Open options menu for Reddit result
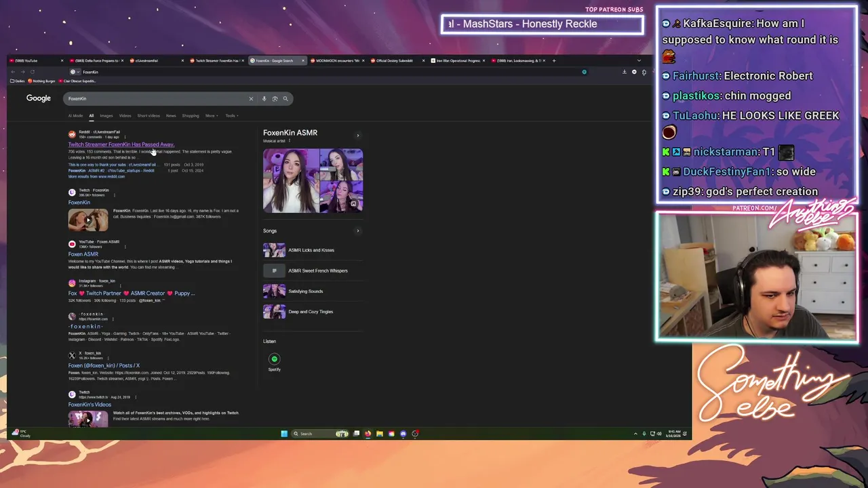This screenshot has height=488, width=868. pyautogui.click(x=126, y=137)
